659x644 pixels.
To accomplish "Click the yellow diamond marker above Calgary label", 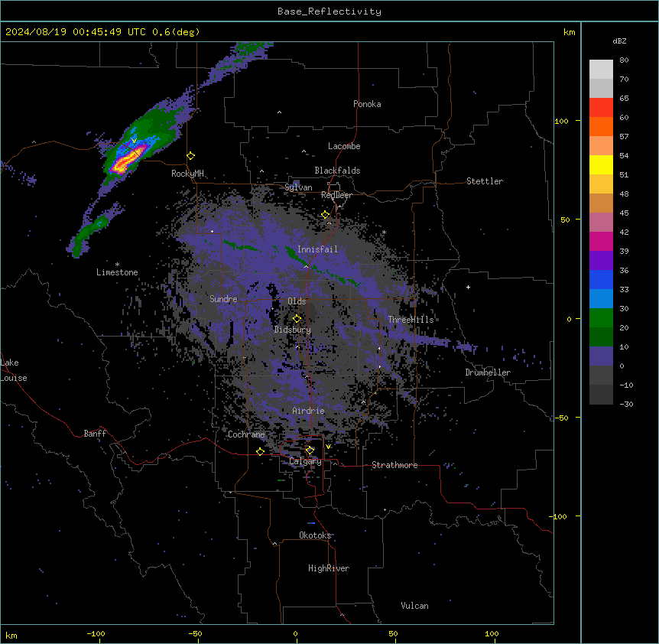I will [310, 450].
